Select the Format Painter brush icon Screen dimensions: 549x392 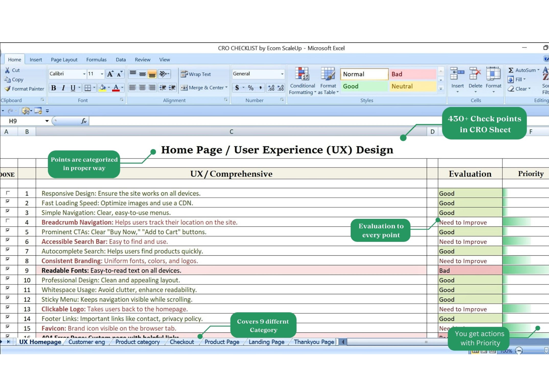[7, 89]
